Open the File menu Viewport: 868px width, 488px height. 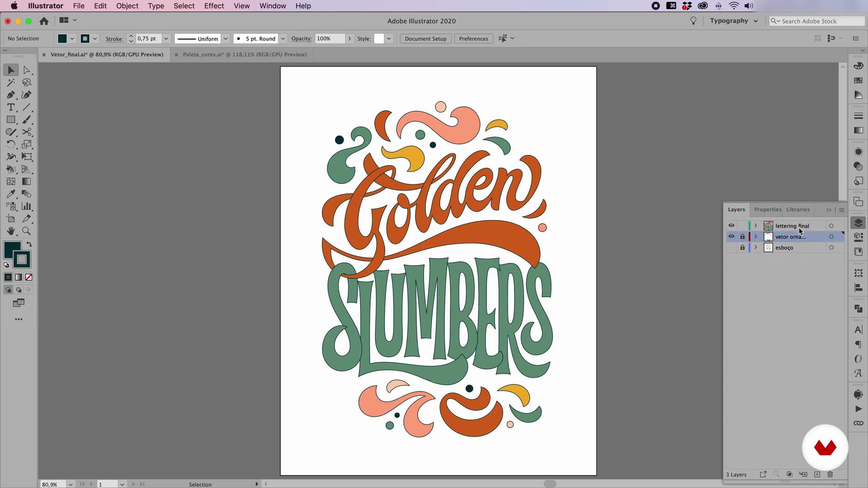coord(79,6)
